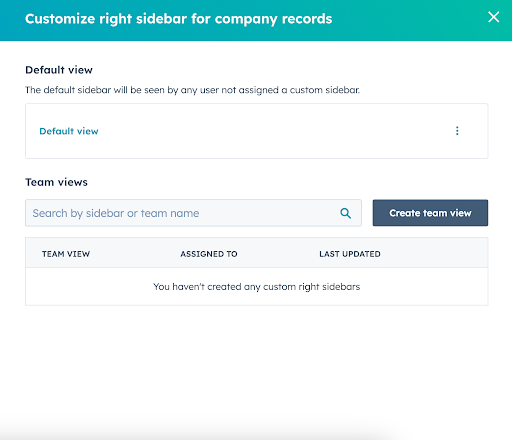Close the Customize right sidebar dialog
The height and width of the screenshot is (440, 512).
pos(493,17)
